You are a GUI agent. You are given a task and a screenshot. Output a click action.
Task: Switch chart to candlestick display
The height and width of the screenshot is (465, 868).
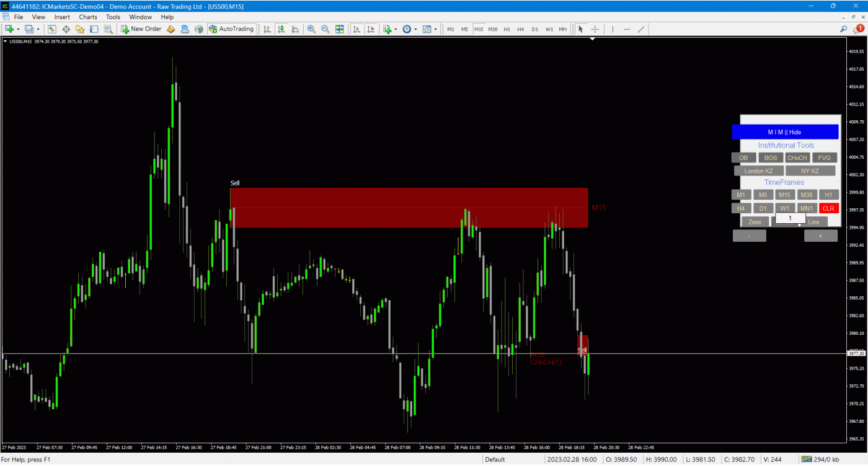281,29
